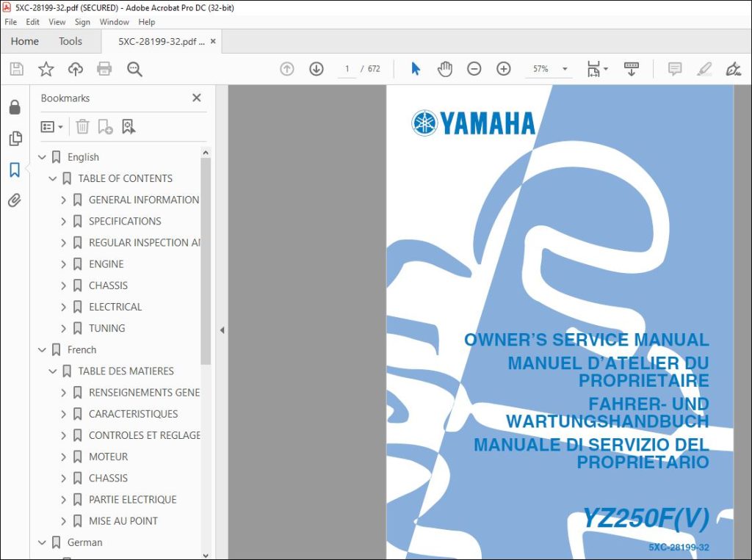Screen dimensions: 752x560
Task: Delete the selected bookmark
Action: coord(82,127)
